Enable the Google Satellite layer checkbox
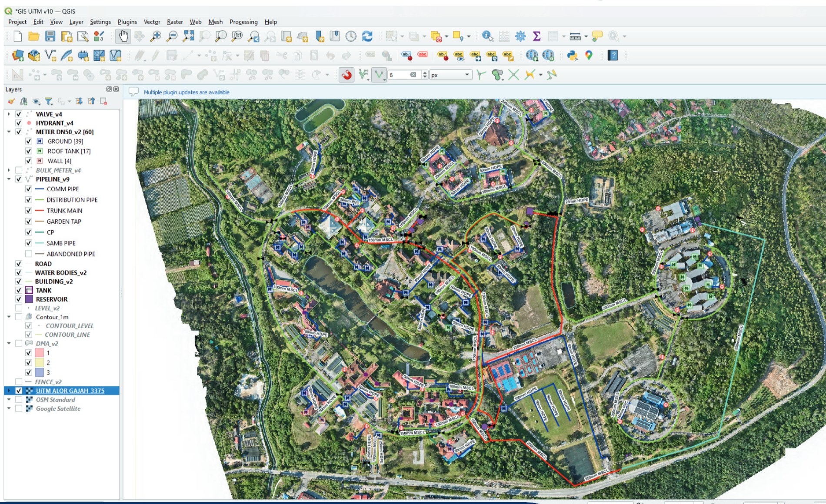Viewport: 826px width, 504px height. pyautogui.click(x=19, y=408)
